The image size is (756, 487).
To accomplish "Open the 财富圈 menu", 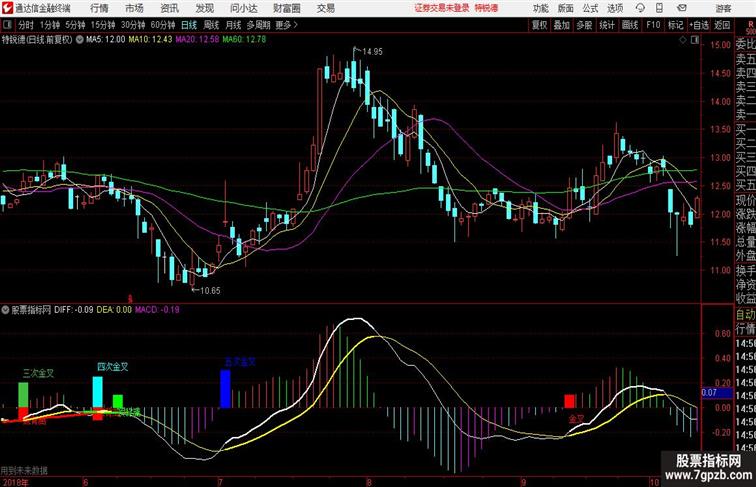I will point(286,8).
